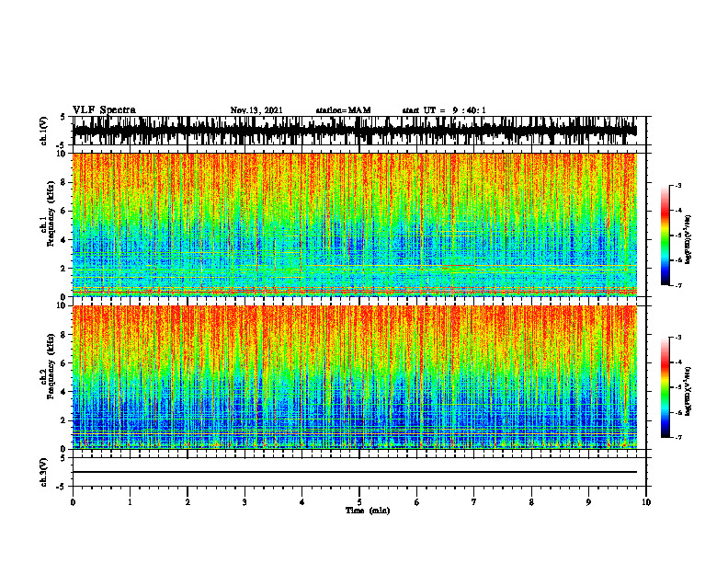Click the time axis tick label 3

tap(245, 502)
